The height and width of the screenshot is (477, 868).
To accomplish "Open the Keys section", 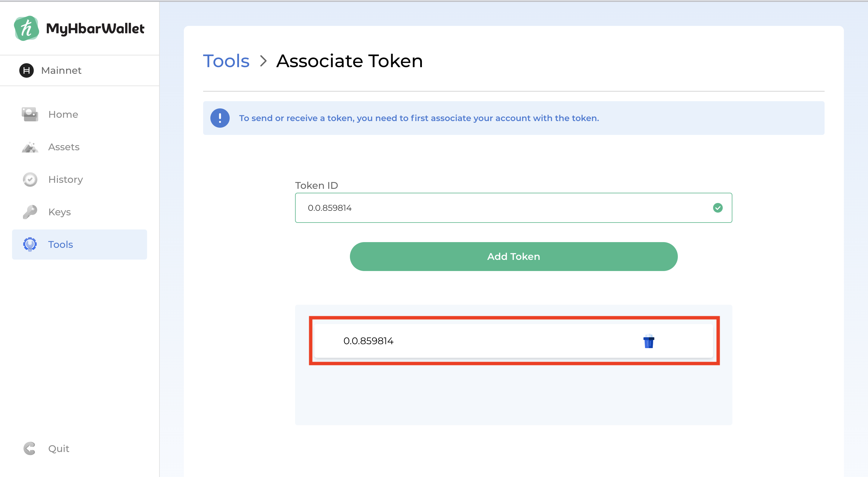I will pos(59,212).
